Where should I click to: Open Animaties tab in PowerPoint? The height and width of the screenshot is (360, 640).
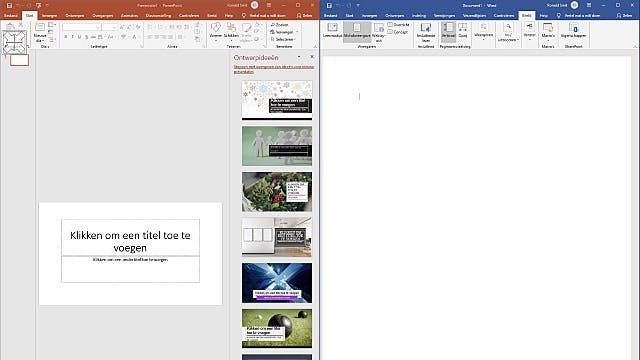[129, 16]
